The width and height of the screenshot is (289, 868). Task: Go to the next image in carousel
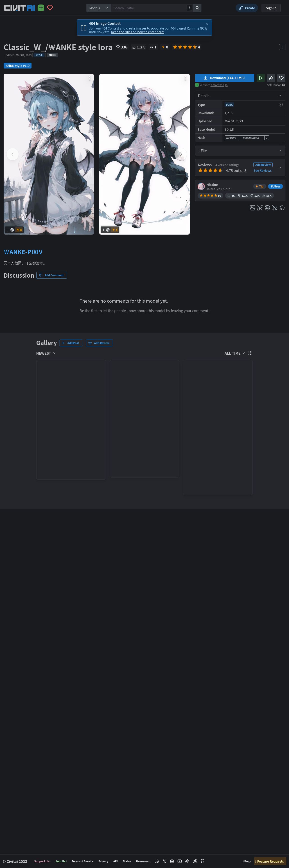tap(181, 154)
